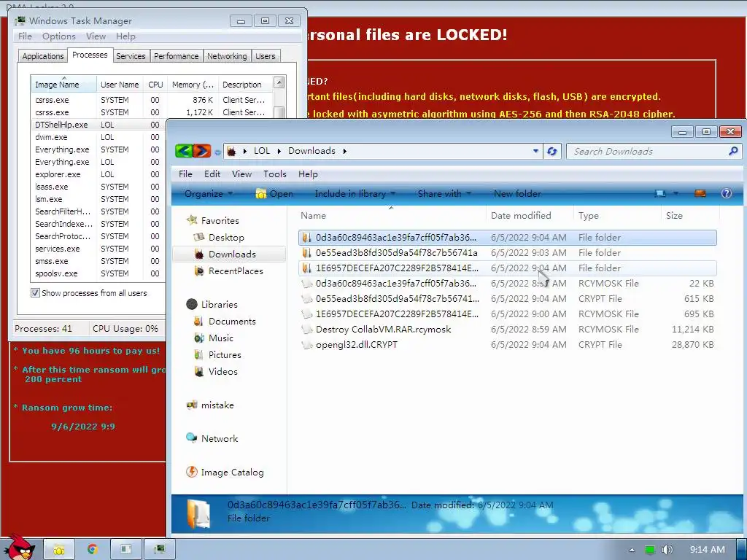Switch to Users tab in Task Manager
Image resolution: width=747 pixels, height=560 pixels.
click(x=266, y=56)
